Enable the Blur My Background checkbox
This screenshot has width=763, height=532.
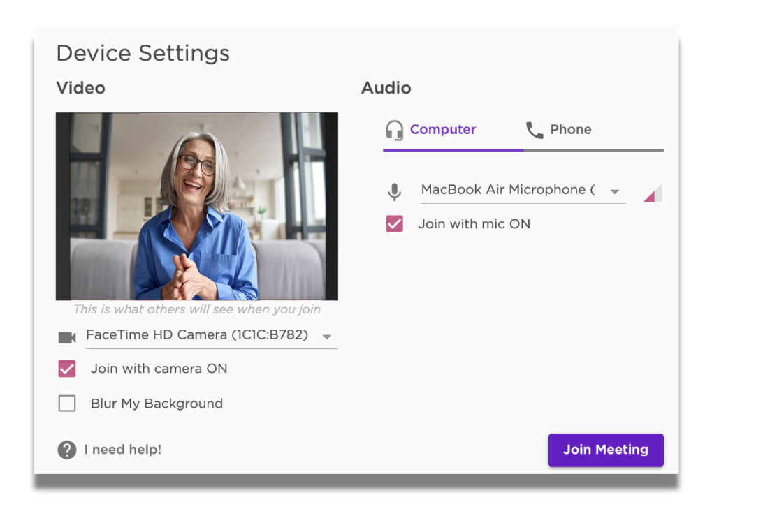click(x=67, y=404)
